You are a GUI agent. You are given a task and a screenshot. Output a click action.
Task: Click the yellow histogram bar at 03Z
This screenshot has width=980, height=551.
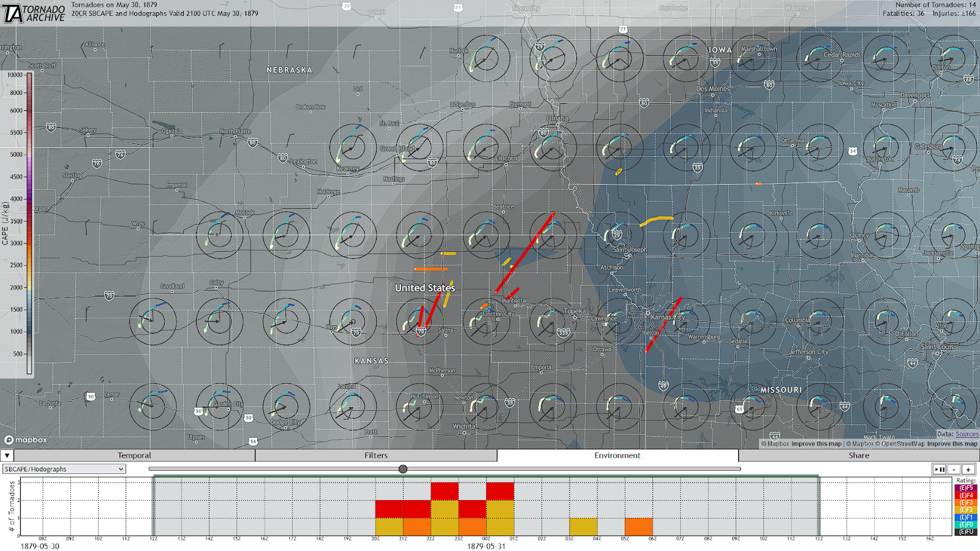(x=583, y=527)
